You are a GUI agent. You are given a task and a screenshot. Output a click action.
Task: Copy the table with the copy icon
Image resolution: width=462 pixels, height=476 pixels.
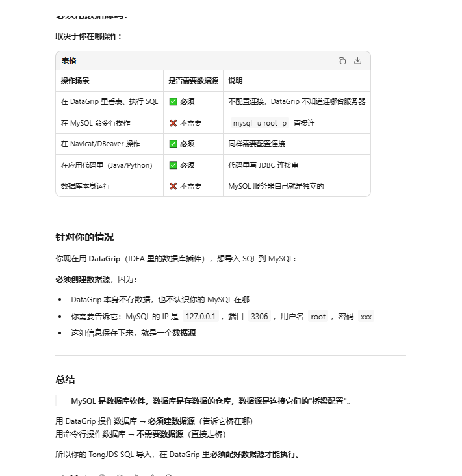(x=342, y=60)
